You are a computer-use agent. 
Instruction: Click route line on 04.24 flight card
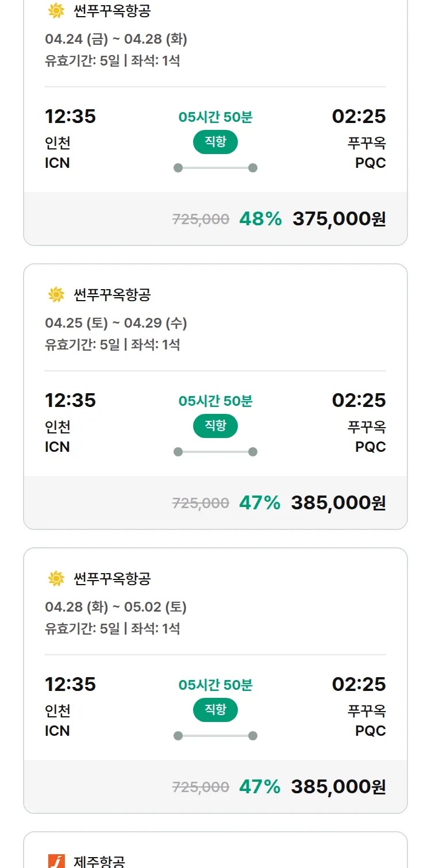tap(215, 168)
